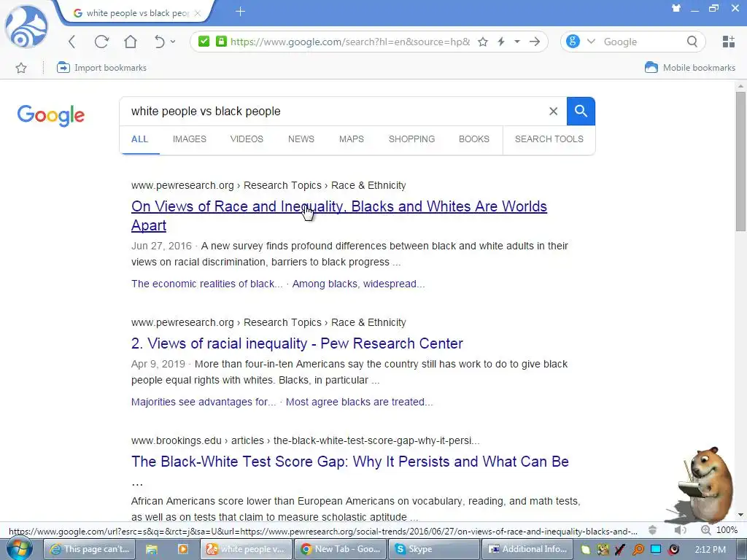Open the media player taskbar icon

182,549
